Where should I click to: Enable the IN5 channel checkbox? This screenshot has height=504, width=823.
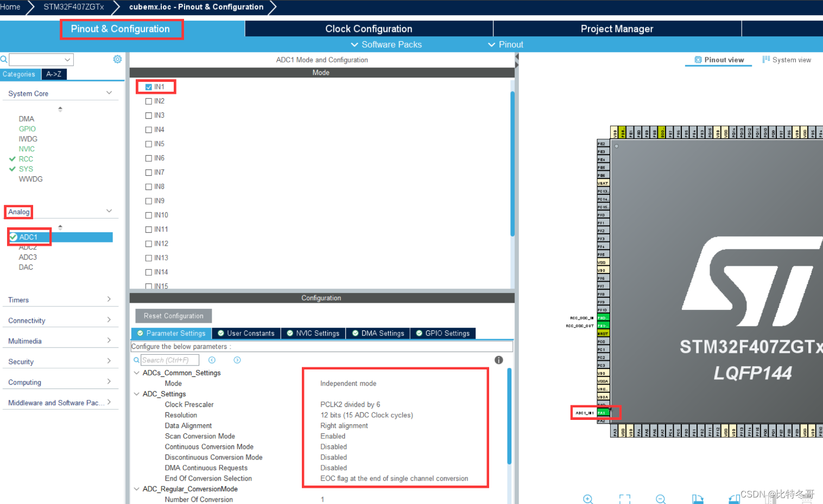[149, 144]
